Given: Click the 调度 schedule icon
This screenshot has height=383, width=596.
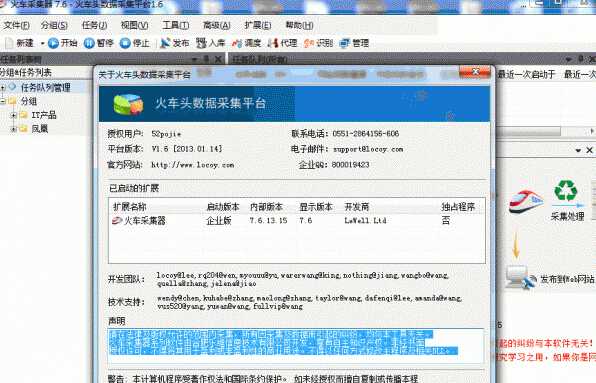Looking at the screenshot, I should pos(237,43).
